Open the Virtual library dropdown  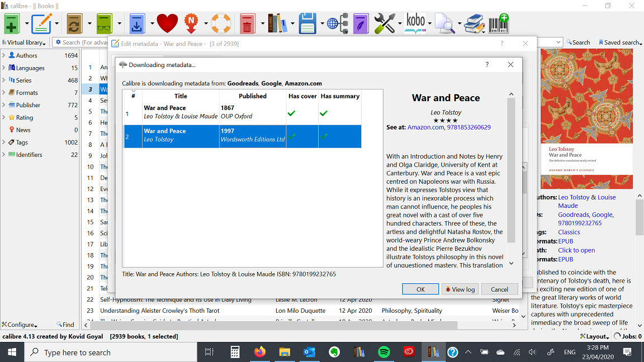[x=24, y=42]
